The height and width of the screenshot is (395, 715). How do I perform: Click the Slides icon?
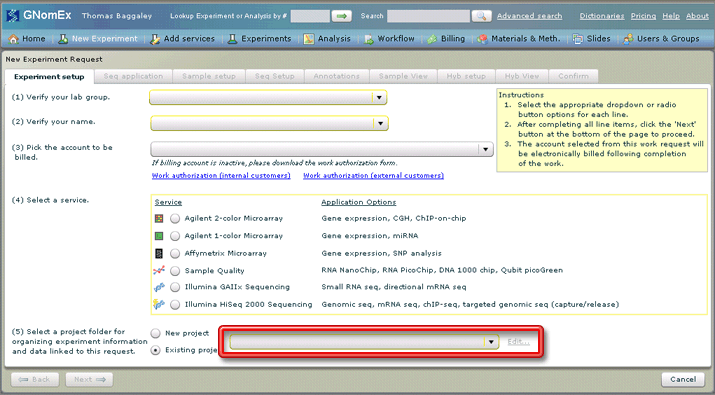pyautogui.click(x=578, y=39)
